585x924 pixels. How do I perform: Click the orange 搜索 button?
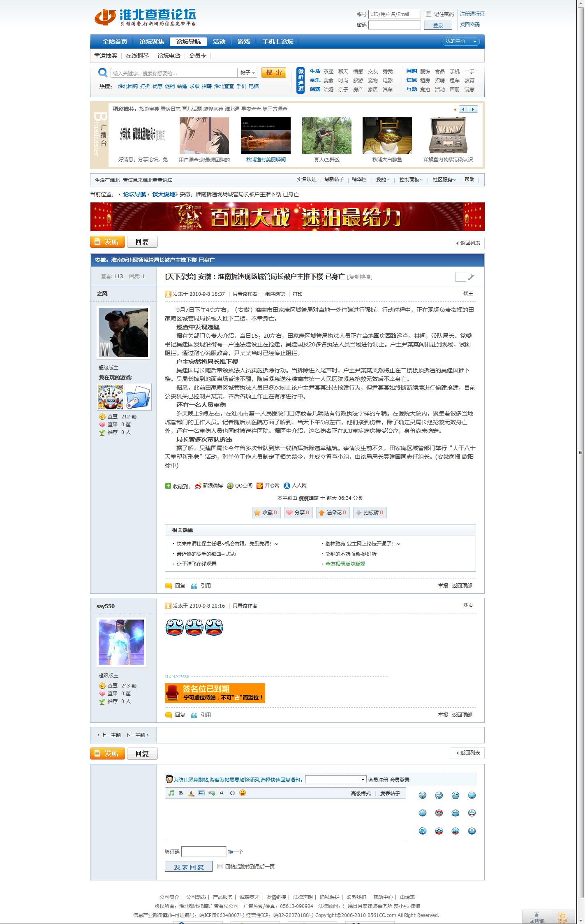[x=274, y=73]
